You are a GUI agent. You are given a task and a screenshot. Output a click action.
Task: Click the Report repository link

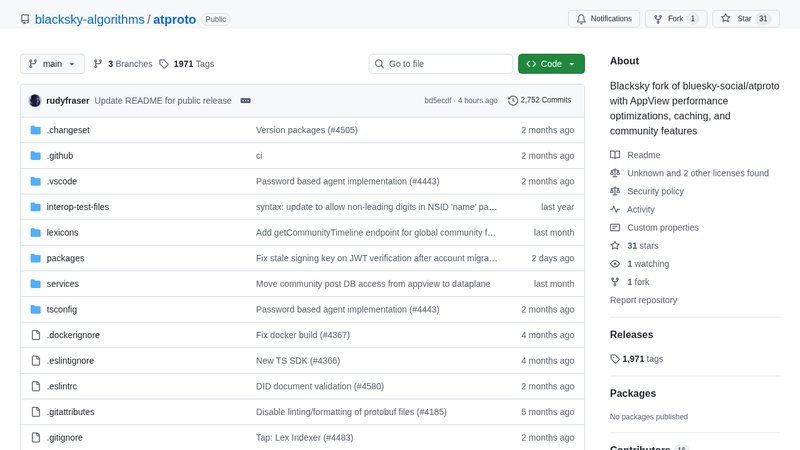click(x=643, y=300)
